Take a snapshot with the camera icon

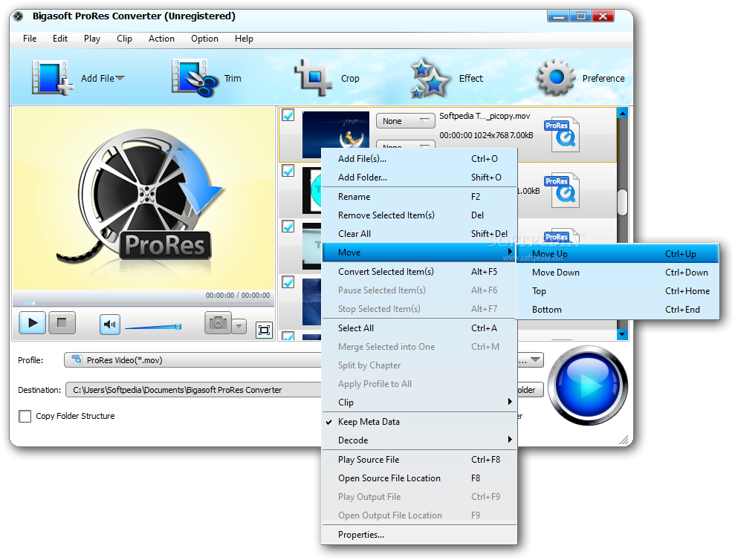tap(218, 323)
